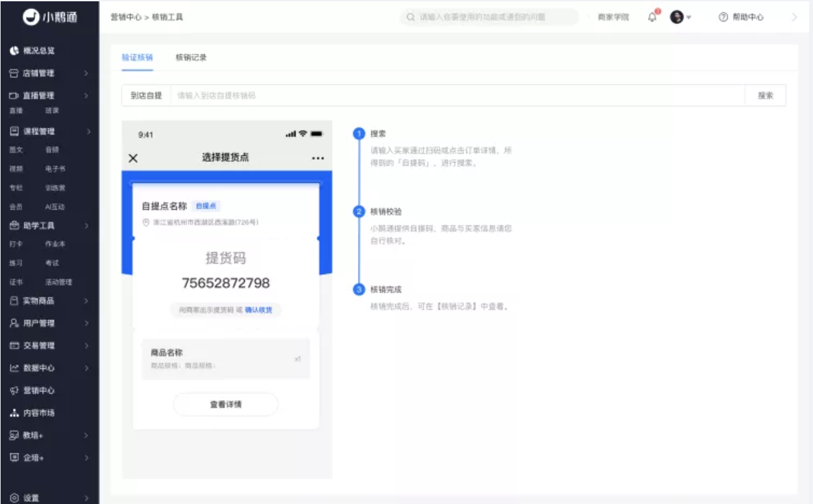Expand the 助学工具 chevron
813x504 pixels.
click(x=86, y=226)
